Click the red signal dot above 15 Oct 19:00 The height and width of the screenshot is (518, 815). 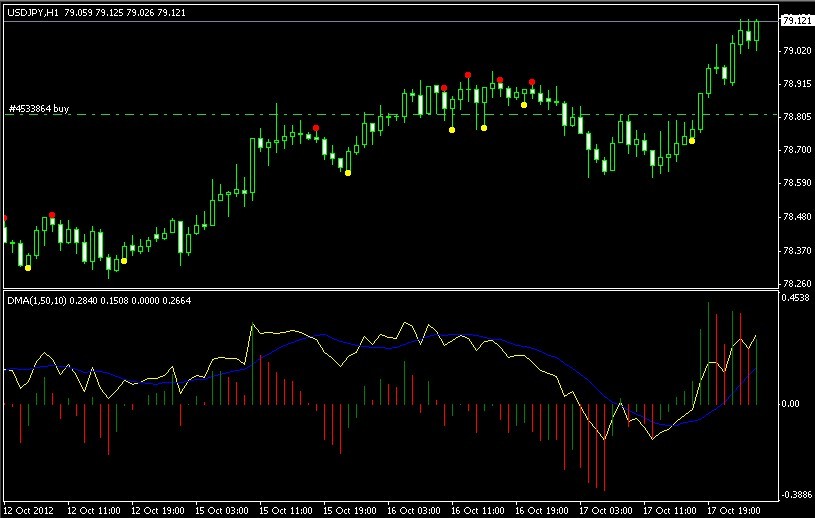tap(316, 128)
